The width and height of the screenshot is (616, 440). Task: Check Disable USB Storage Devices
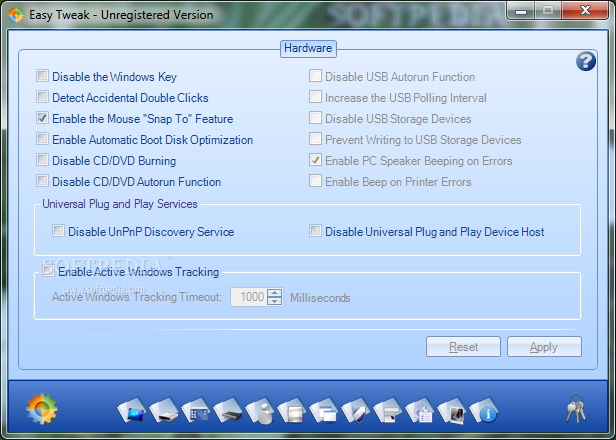[x=315, y=117]
